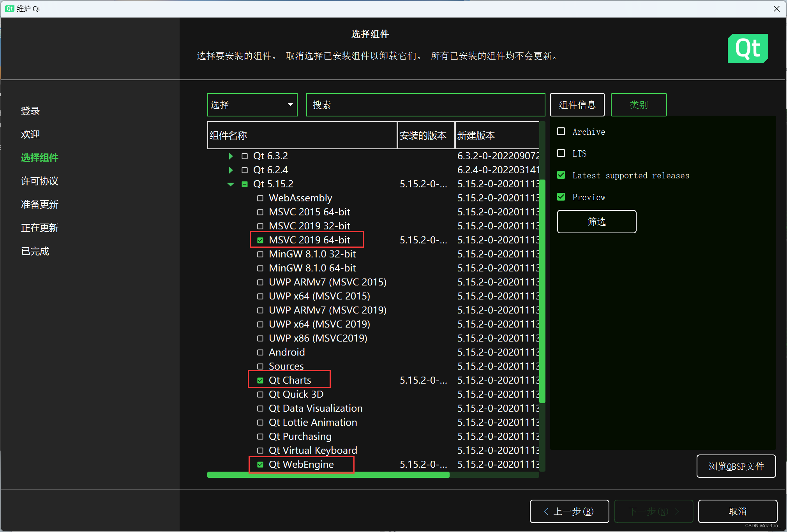
Task: Disable the Preview category checkbox
Action: 561,197
